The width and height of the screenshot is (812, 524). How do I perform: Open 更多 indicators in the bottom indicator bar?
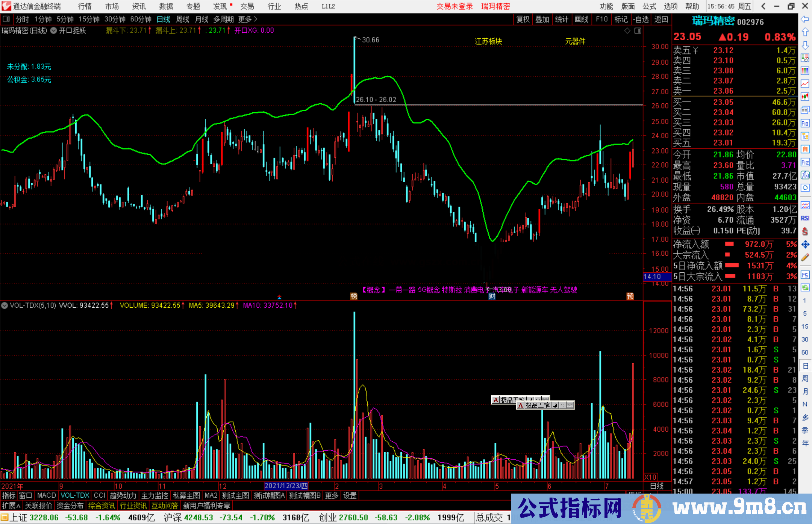point(331,495)
